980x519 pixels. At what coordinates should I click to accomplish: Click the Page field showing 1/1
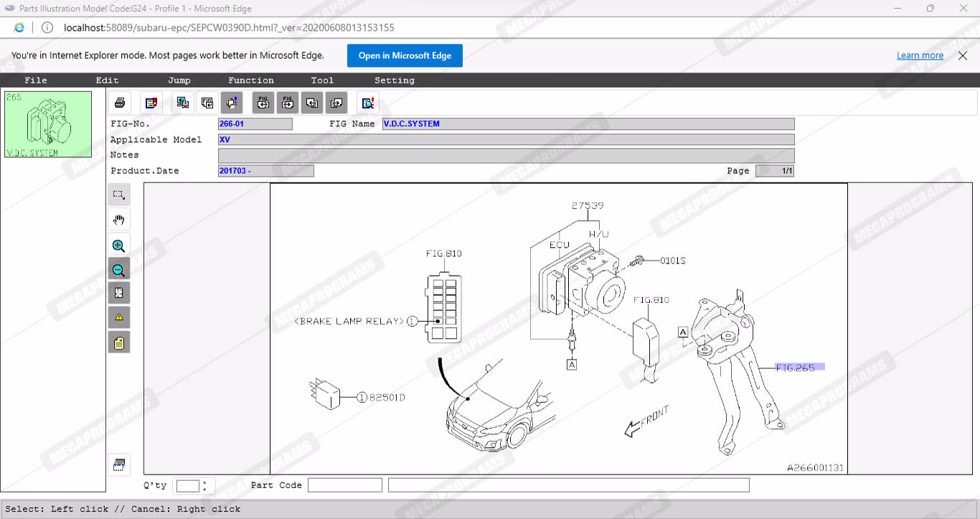pyautogui.click(x=775, y=171)
